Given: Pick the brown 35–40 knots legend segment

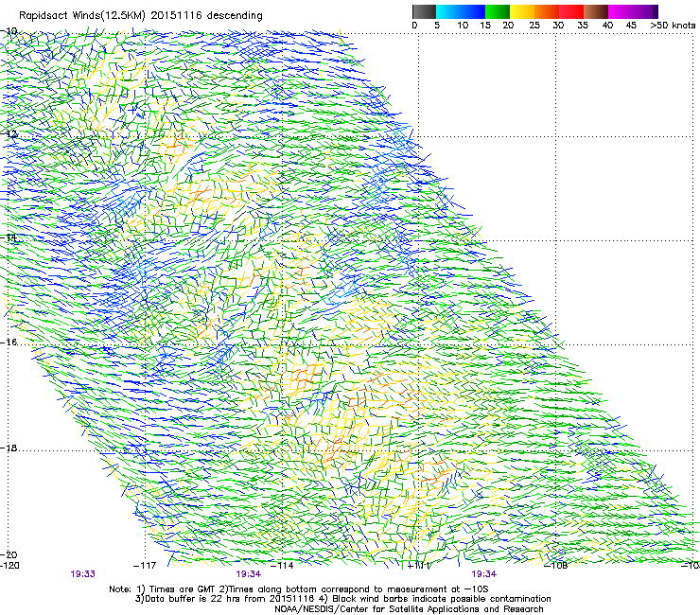Looking at the screenshot, I should click(x=596, y=11).
